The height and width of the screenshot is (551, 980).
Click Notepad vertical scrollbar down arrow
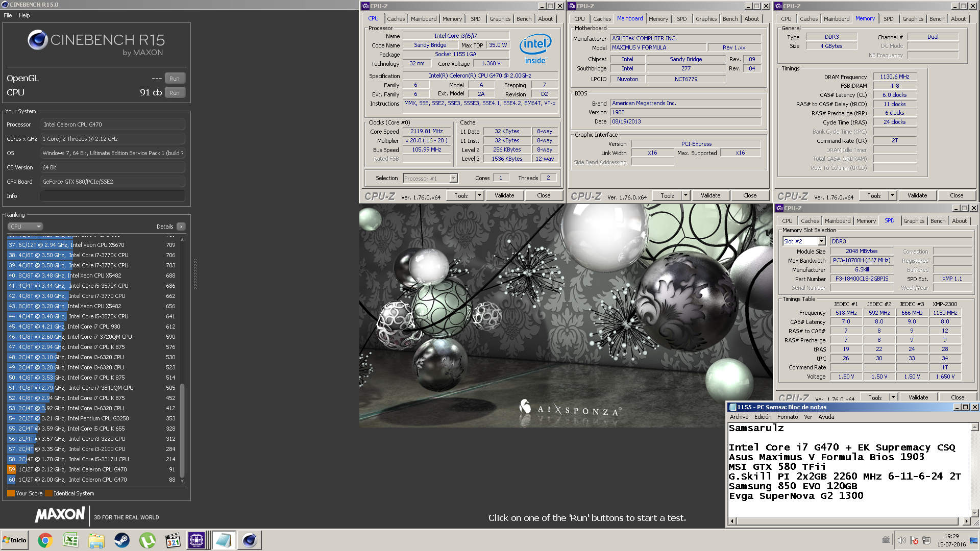click(x=974, y=513)
